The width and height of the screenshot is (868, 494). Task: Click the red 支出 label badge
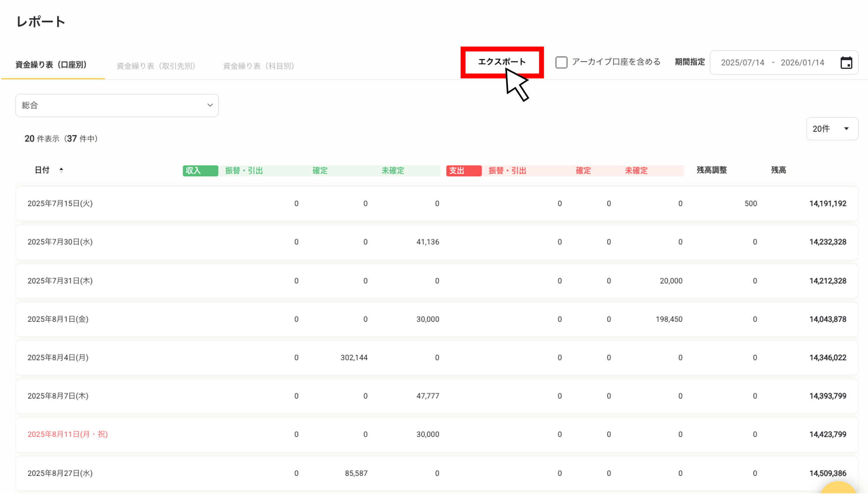point(464,171)
